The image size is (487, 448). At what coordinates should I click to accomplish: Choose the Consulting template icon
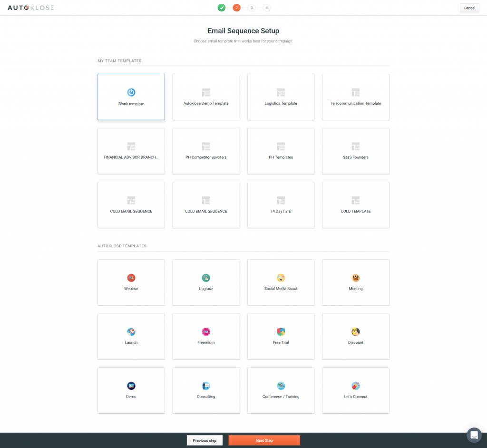[x=206, y=386]
